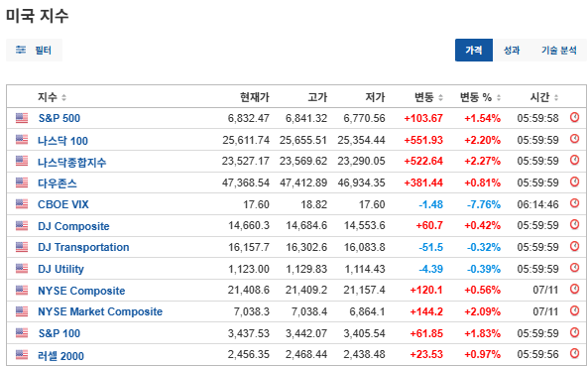Select the DJ Transportation change -51.5
Screen dimensions: 588x366
point(431,247)
